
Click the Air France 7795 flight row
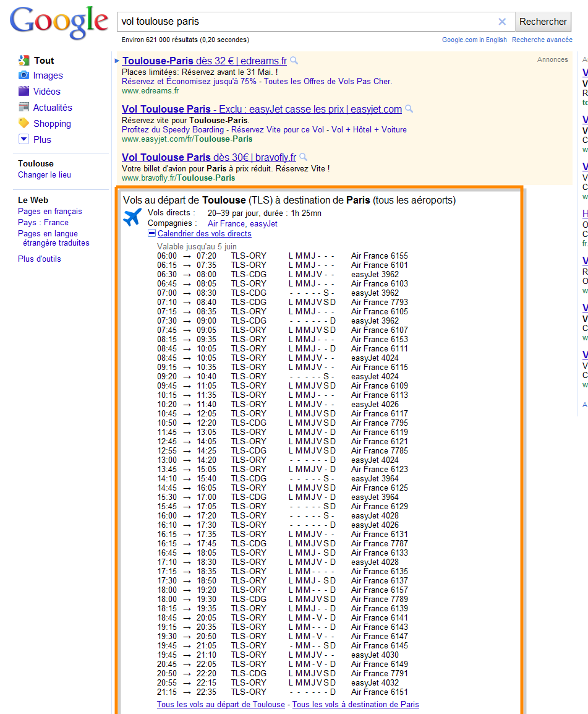283,423
